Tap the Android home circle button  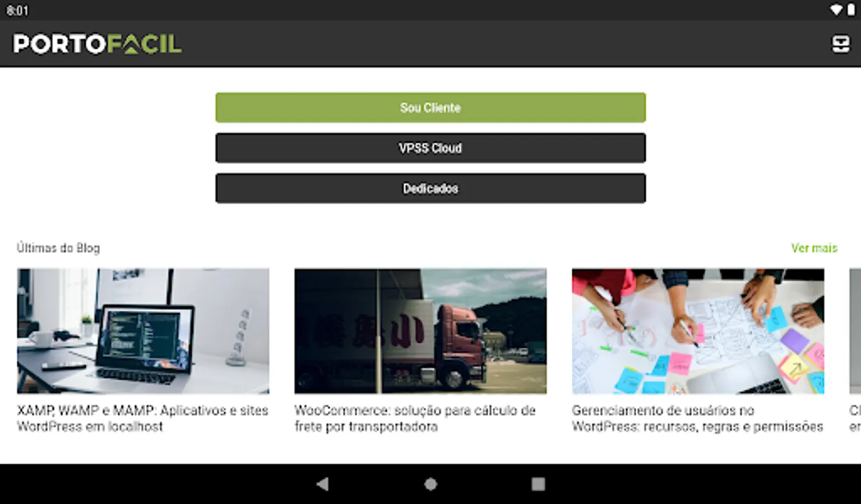(x=430, y=484)
